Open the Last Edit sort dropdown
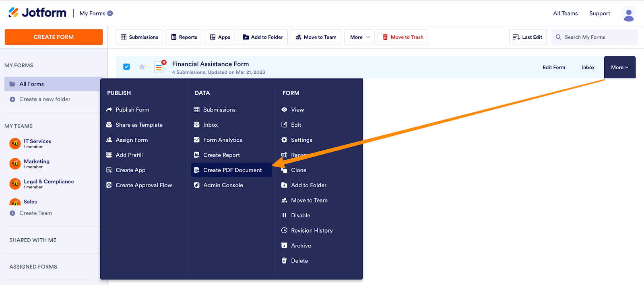 528,37
